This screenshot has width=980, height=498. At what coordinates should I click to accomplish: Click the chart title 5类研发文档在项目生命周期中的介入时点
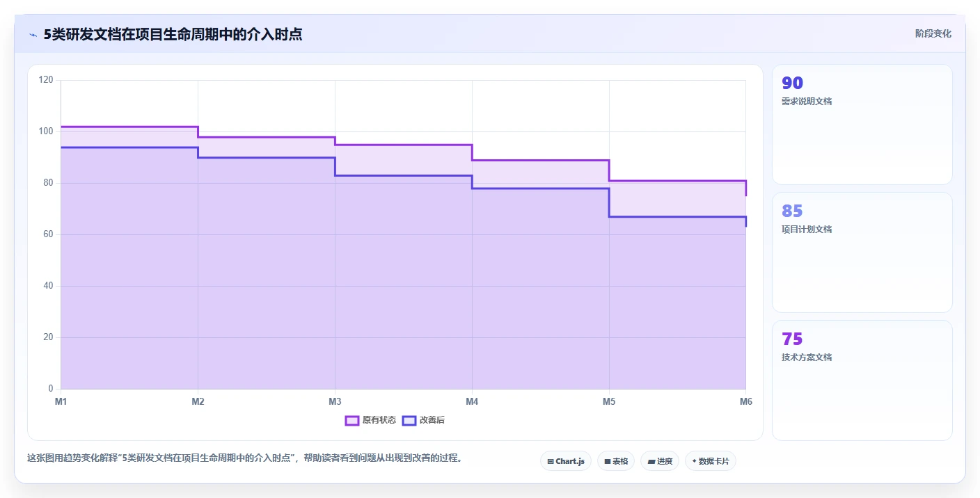(x=173, y=34)
